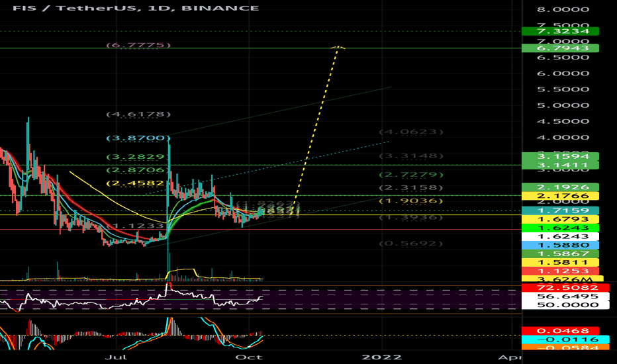
Task: Click the 50.0000 RSI midline label
Action: [565, 305]
